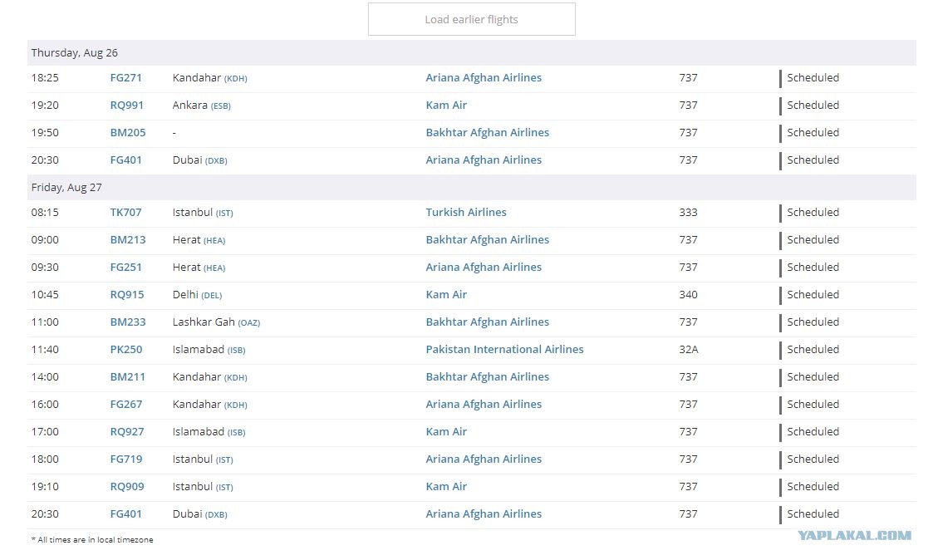The width and height of the screenshot is (933, 560).
Task: Open flight FG719 to Istanbul
Action: tap(126, 459)
